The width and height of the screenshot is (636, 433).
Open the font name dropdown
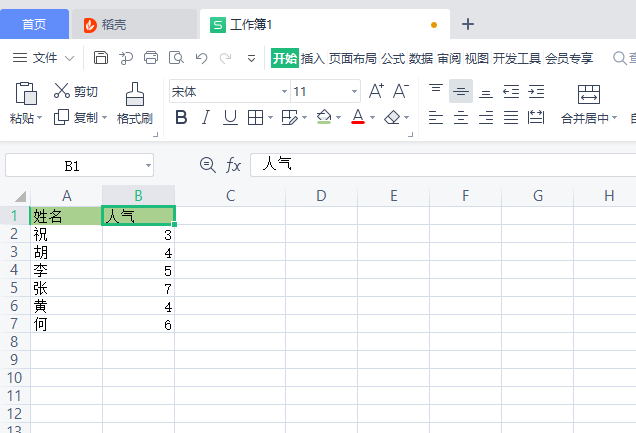pyautogui.click(x=284, y=92)
